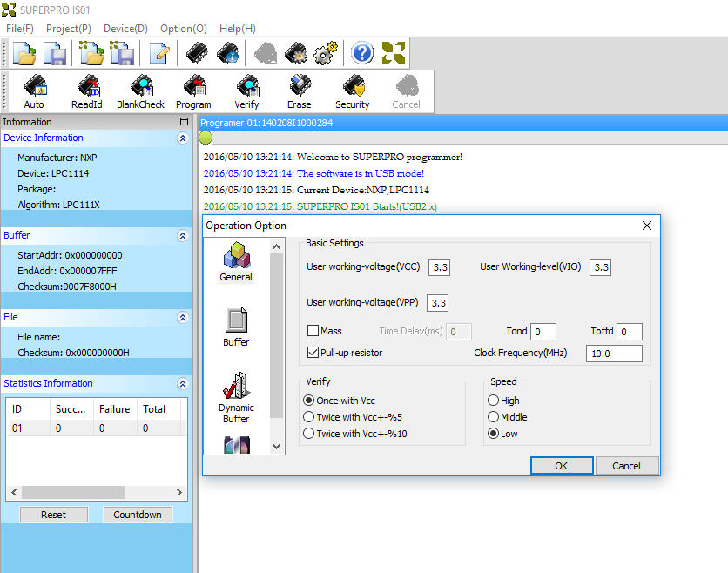
Task: Uncheck the Pull-up resistor option
Action: [x=313, y=353]
